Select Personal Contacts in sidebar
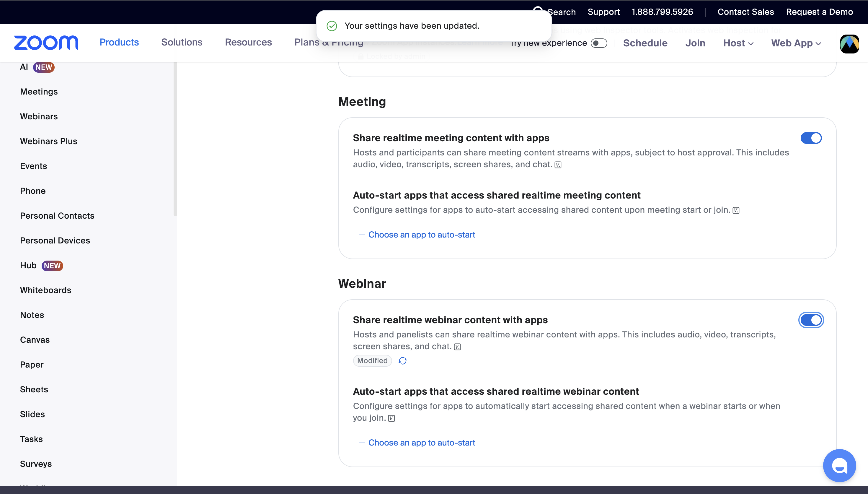 [x=57, y=216]
